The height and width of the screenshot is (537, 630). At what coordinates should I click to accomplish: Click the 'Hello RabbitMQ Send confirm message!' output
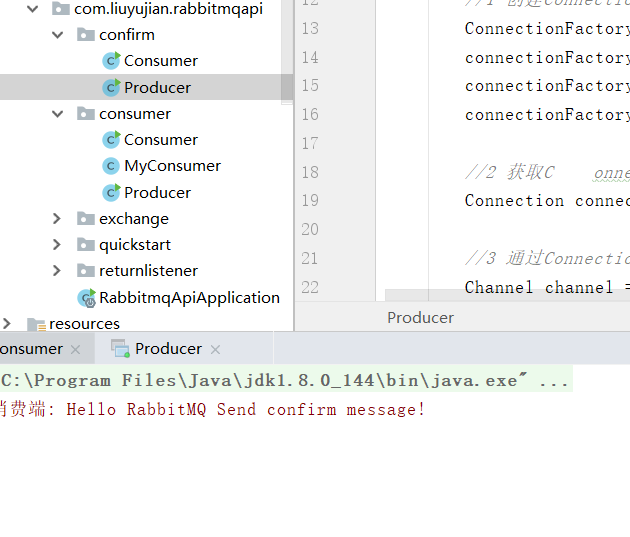[245, 410]
